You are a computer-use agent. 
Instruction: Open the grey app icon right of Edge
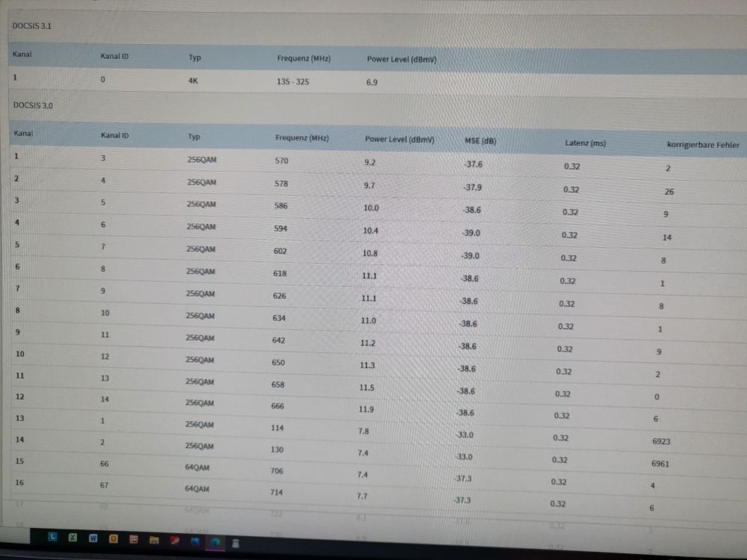point(236,543)
